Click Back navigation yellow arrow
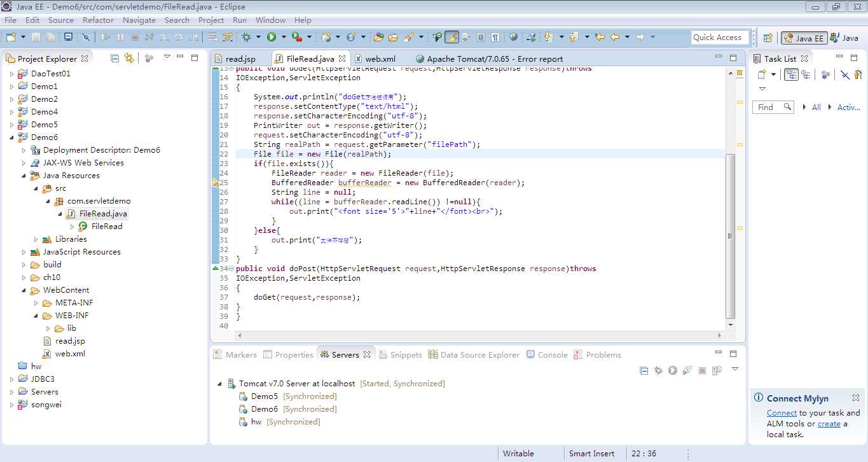Image resolution: width=868 pixels, height=462 pixels. tap(615, 37)
